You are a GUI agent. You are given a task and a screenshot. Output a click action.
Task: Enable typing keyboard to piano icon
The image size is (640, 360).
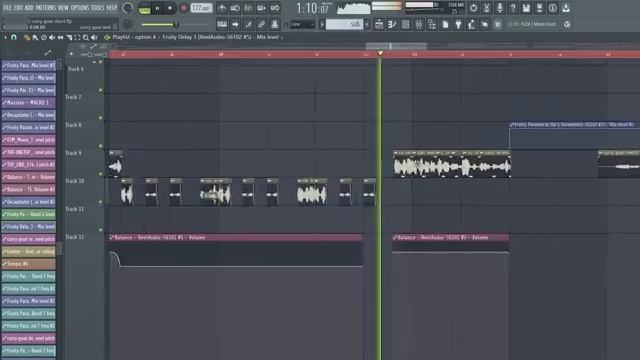click(222, 24)
